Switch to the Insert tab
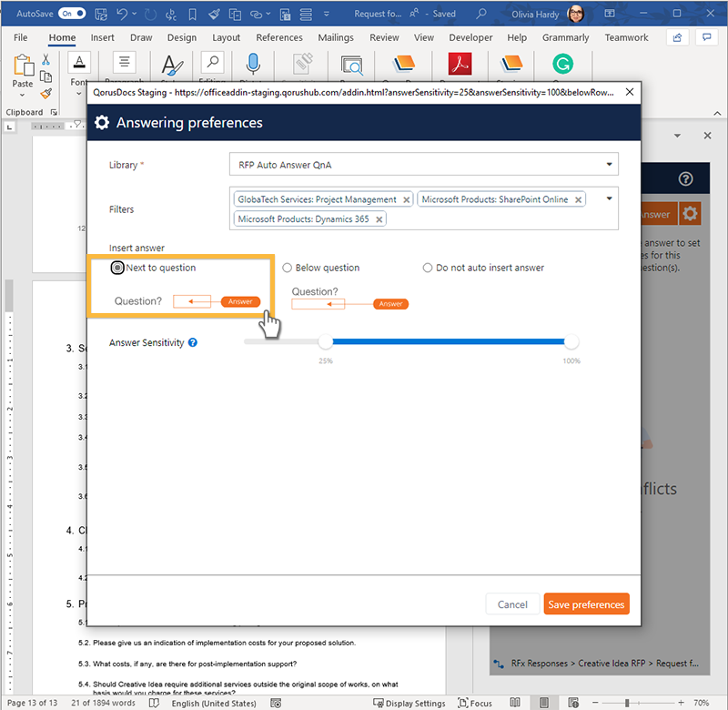 tap(102, 37)
